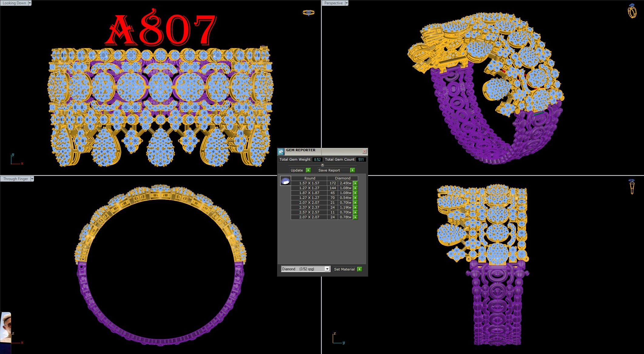Click green arrow next to Save Report
This screenshot has width=644, height=354.
coord(352,170)
